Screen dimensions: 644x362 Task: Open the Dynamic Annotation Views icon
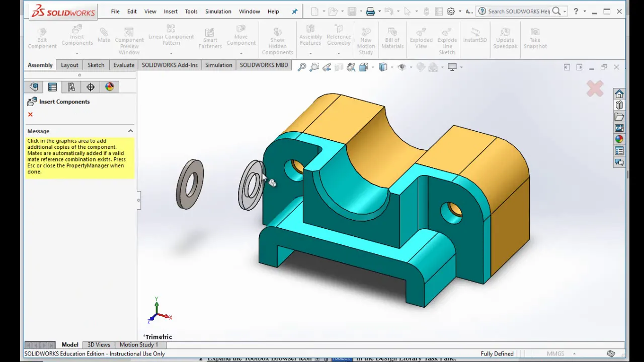pyautogui.click(x=351, y=67)
